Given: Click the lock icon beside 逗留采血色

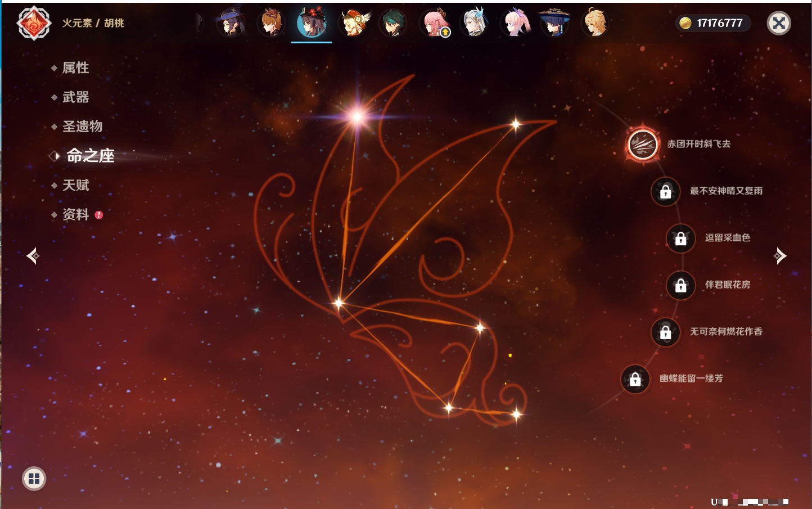Looking at the screenshot, I should coord(680,238).
